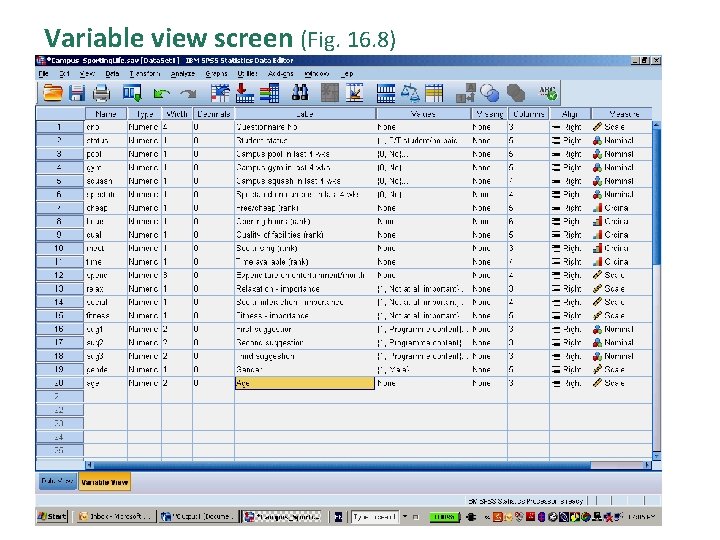This screenshot has height=540, width=720.
Task: Select row number 20 header
Action: coord(59,383)
